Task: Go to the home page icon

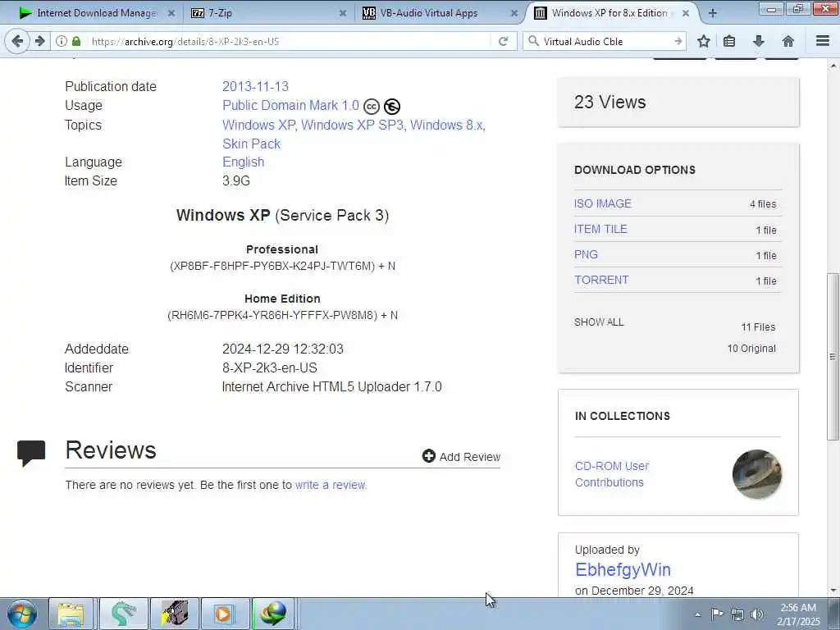Action: [788, 41]
